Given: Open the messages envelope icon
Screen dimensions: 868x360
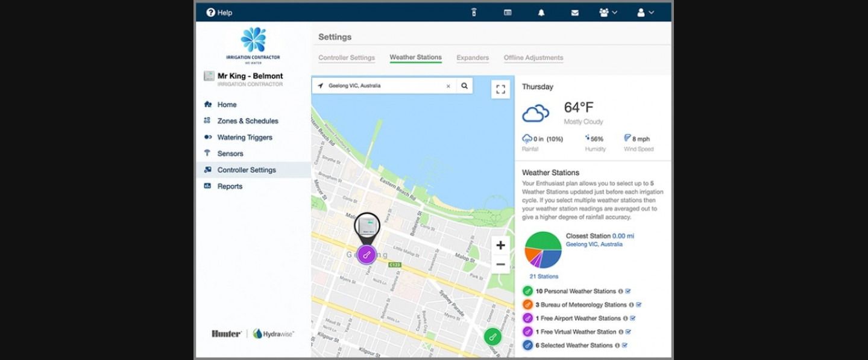Looking at the screenshot, I should pos(575,12).
